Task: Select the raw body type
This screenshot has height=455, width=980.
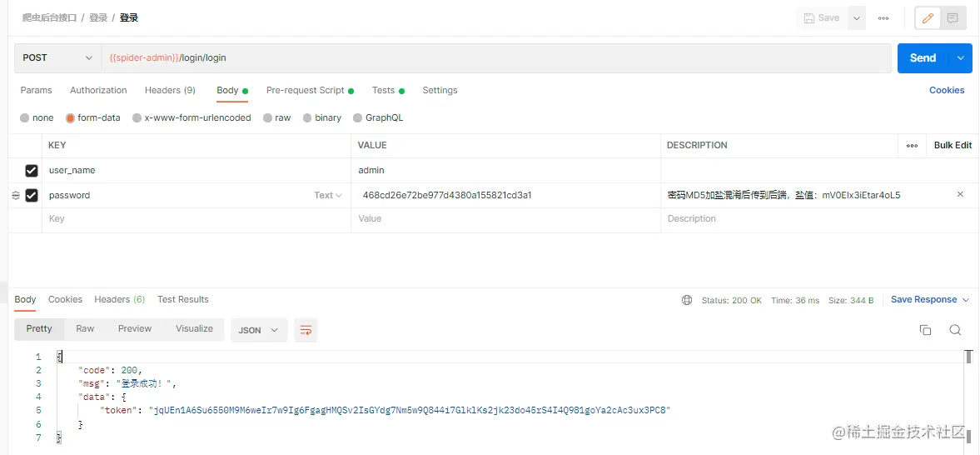Action: point(277,117)
